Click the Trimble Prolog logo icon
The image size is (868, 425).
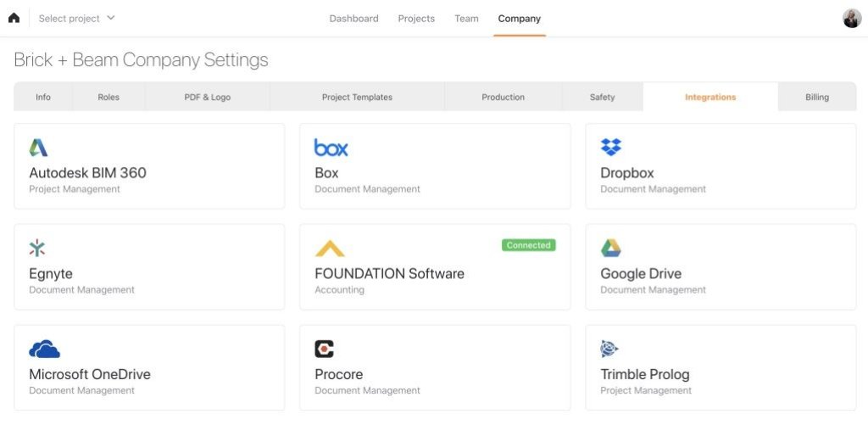pyautogui.click(x=609, y=349)
